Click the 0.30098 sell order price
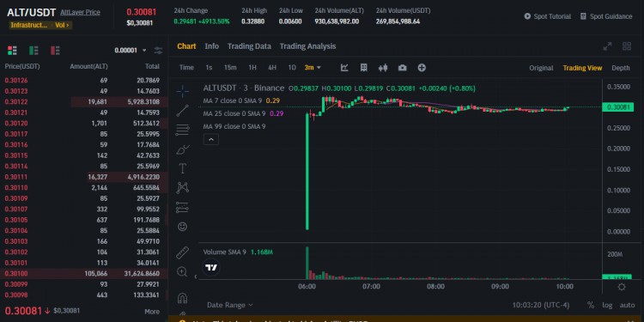This screenshot has width=644, height=322. point(16,295)
